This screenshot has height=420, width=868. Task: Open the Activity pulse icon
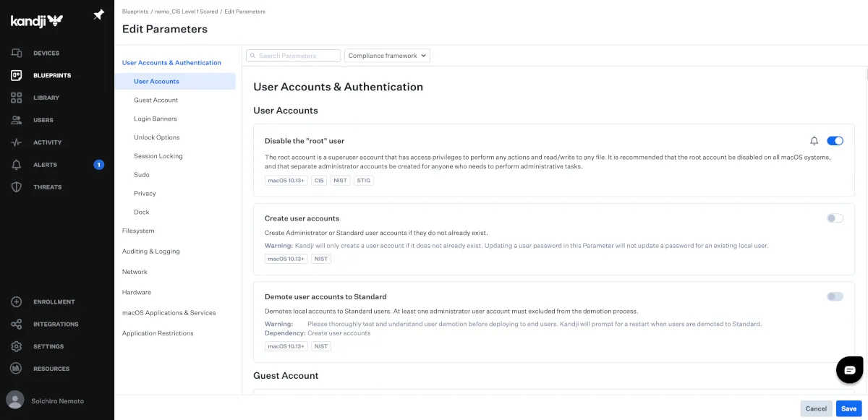click(16, 142)
